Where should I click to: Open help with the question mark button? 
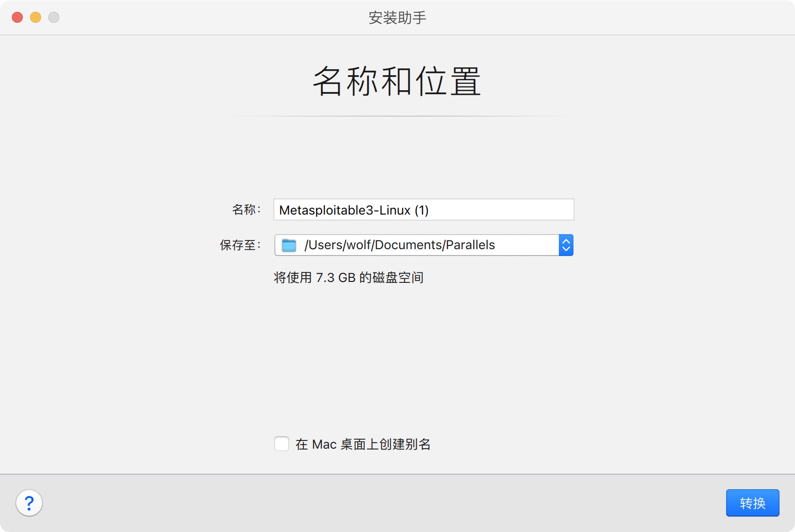tap(29, 503)
